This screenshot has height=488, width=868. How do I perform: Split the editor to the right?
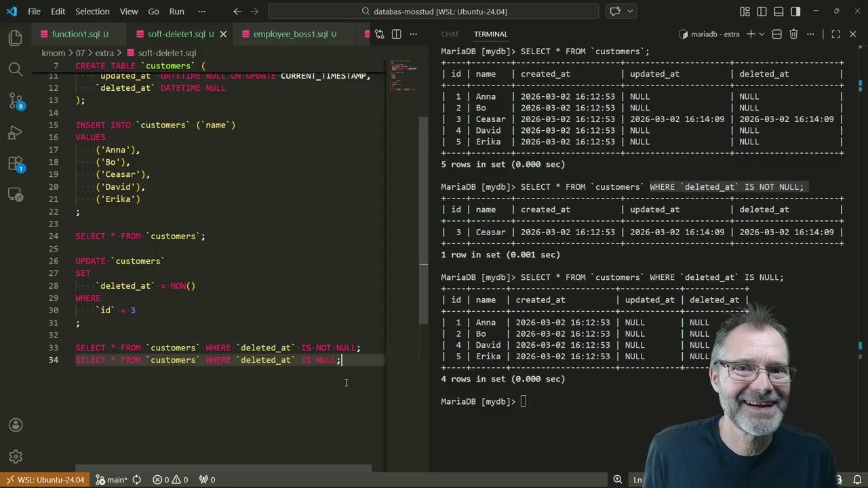(x=397, y=34)
